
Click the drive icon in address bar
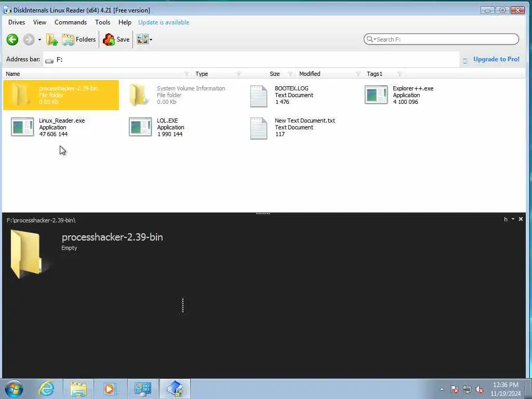tap(49, 61)
